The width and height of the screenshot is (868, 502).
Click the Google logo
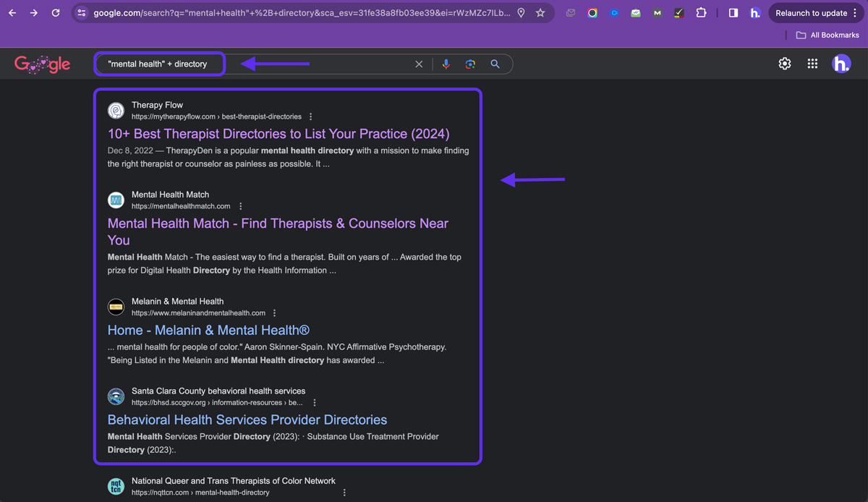click(x=43, y=64)
